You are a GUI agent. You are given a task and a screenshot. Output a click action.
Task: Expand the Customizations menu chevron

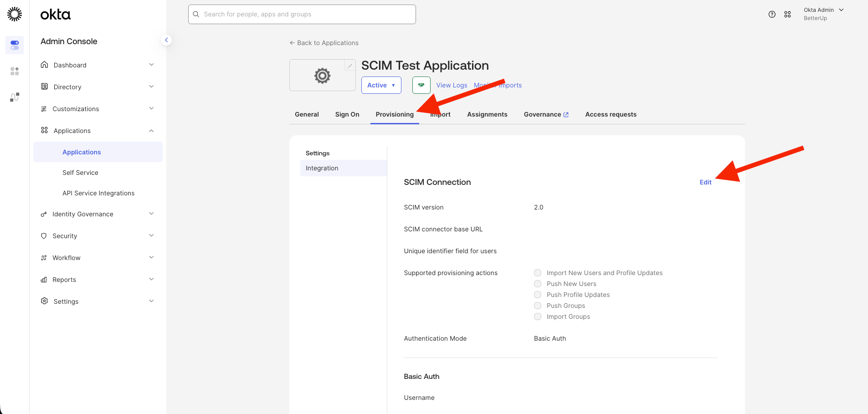(x=151, y=108)
